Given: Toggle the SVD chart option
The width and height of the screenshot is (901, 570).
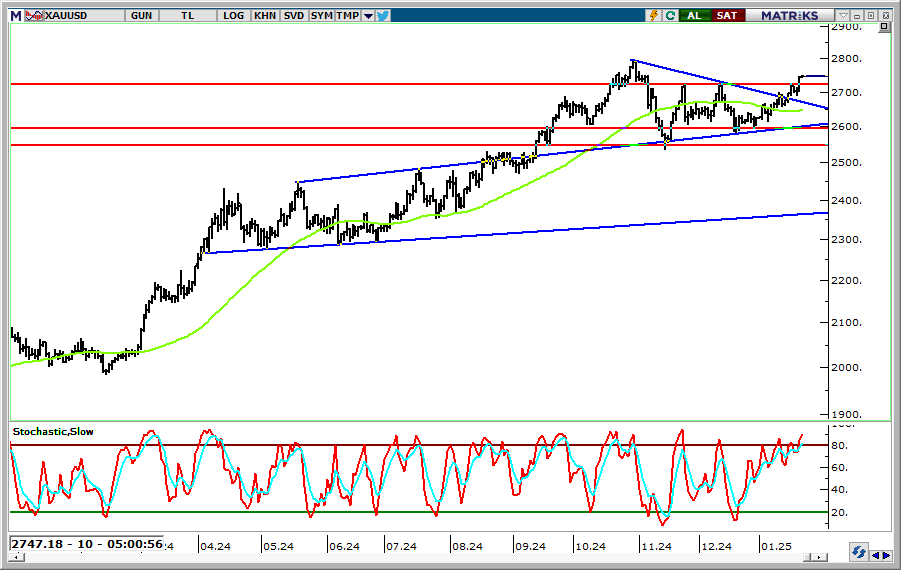Looking at the screenshot, I should [293, 15].
